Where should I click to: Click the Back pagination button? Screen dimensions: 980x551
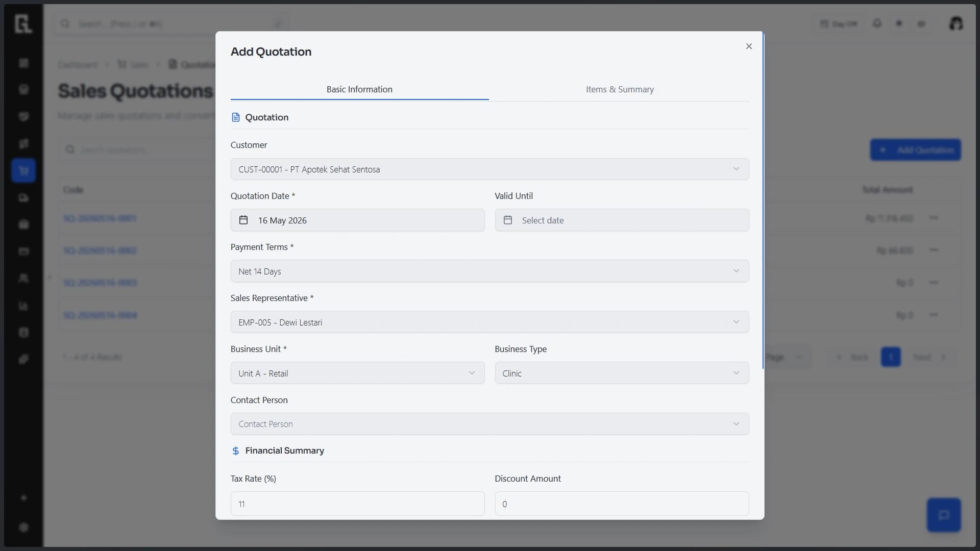(852, 357)
